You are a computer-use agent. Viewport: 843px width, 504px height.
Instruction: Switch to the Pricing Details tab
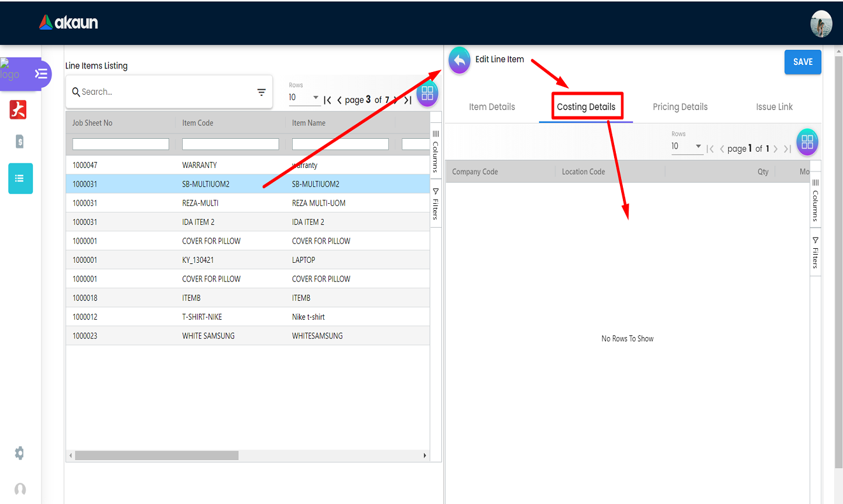click(680, 107)
